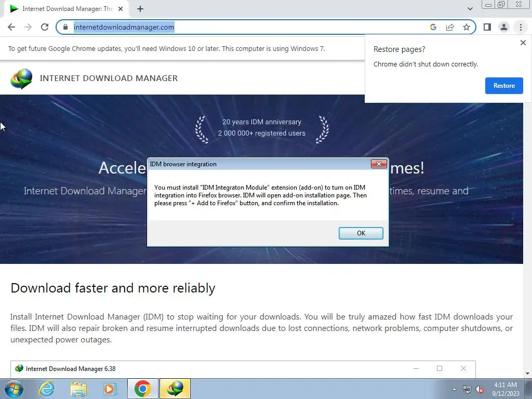Screen dimensions: 532x399
Task: Click the IDM globe logo on page
Action: click(21, 78)
